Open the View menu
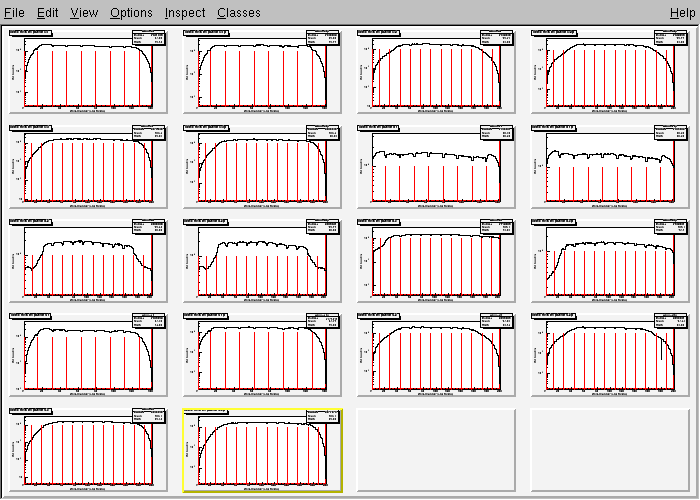 [x=84, y=13]
